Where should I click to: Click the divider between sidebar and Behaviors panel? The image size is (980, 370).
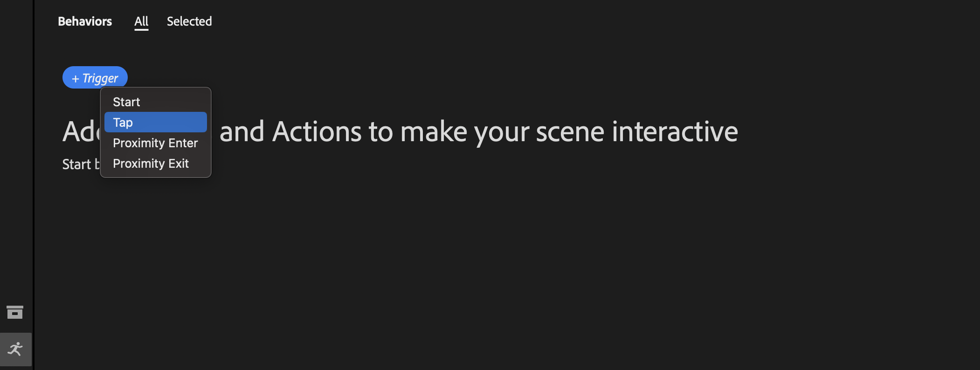(x=34, y=186)
